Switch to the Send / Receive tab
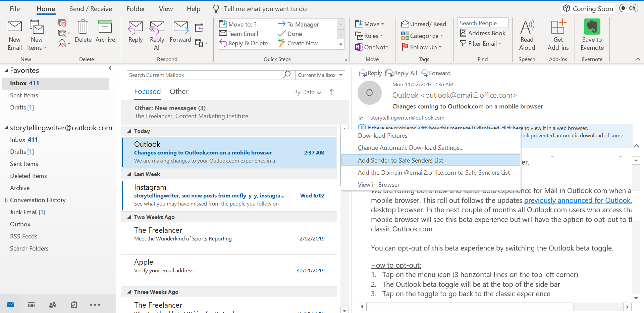 pos(91,9)
